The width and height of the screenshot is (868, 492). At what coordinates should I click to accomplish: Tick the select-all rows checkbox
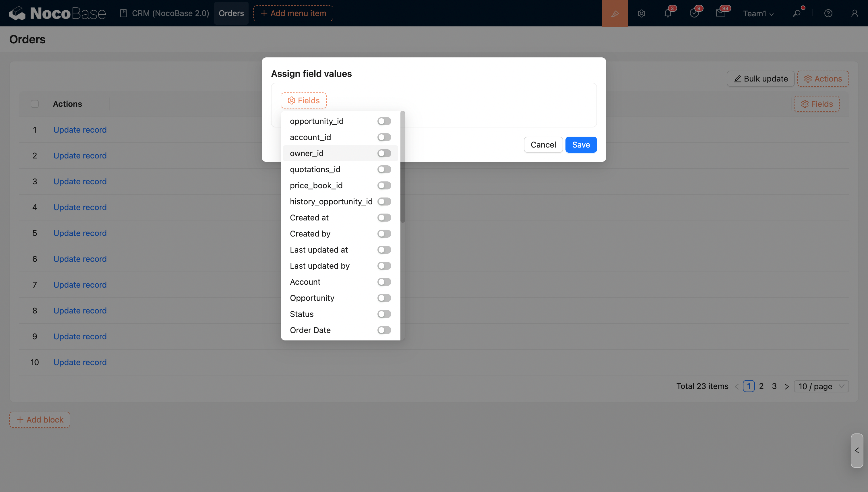(35, 104)
